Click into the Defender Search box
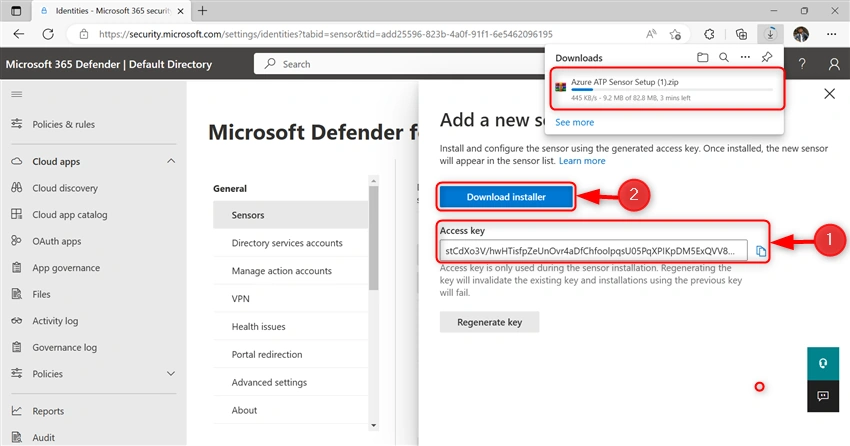850x446 pixels. click(x=399, y=64)
